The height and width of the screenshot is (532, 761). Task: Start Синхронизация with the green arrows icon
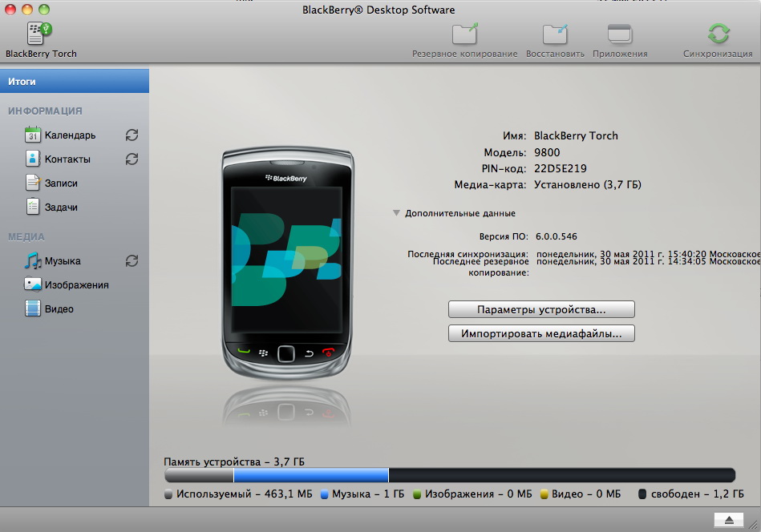(x=718, y=34)
